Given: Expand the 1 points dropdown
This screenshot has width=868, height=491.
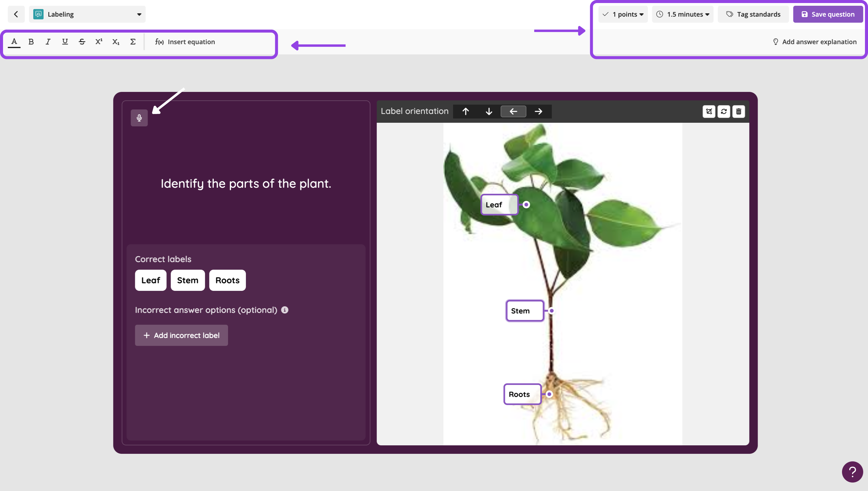Looking at the screenshot, I should [623, 14].
